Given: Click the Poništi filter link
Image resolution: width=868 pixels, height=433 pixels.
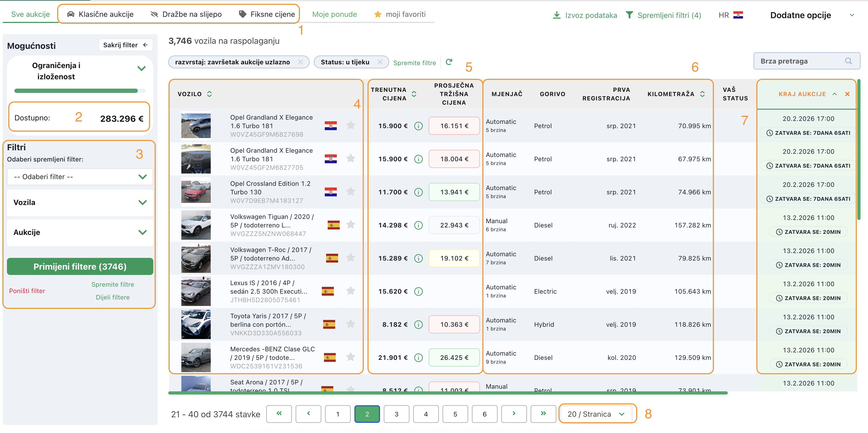Looking at the screenshot, I should [x=27, y=291].
